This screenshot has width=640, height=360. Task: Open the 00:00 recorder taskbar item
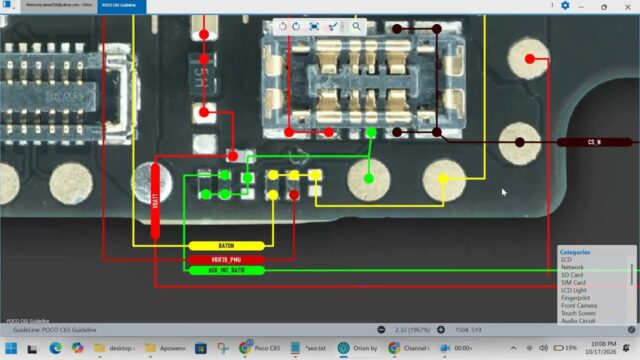pos(457,348)
